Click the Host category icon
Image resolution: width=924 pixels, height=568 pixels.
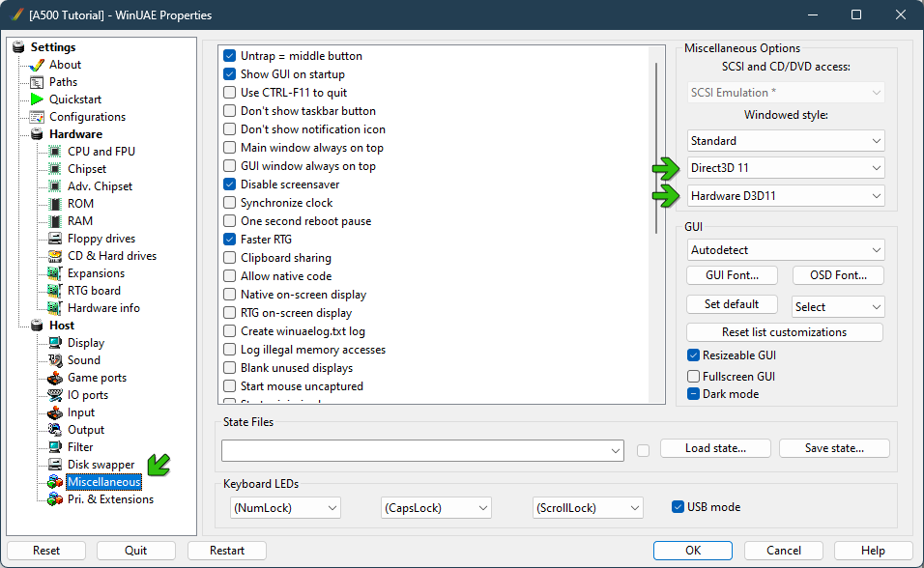pyautogui.click(x=37, y=326)
